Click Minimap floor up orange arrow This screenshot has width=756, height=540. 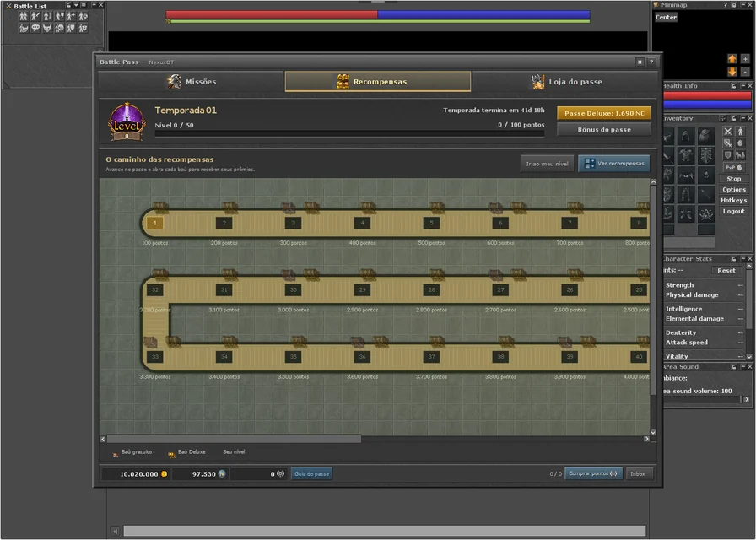[732, 59]
